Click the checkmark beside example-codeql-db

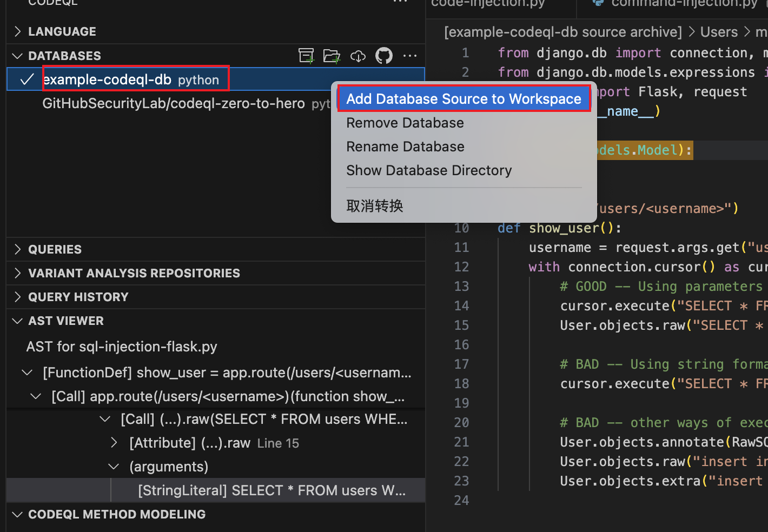(27, 80)
